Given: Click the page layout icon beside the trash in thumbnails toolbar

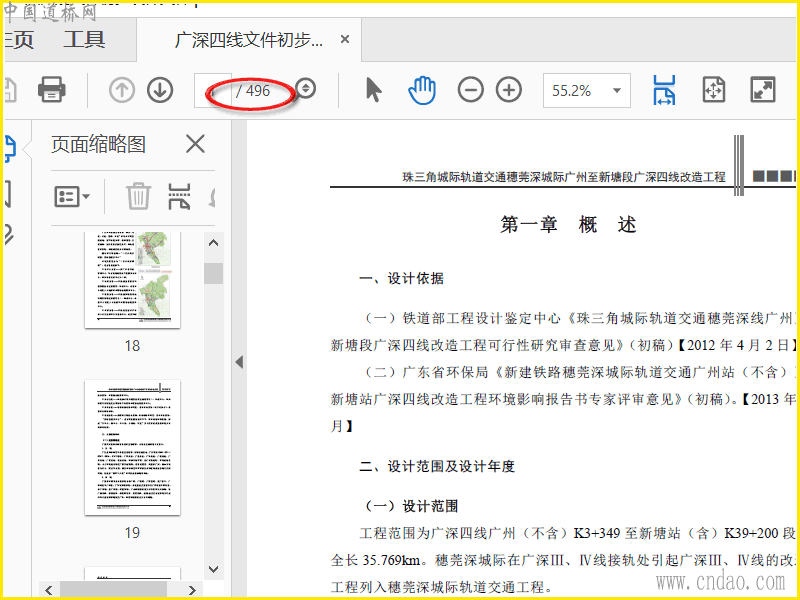Looking at the screenshot, I should pyautogui.click(x=179, y=197).
